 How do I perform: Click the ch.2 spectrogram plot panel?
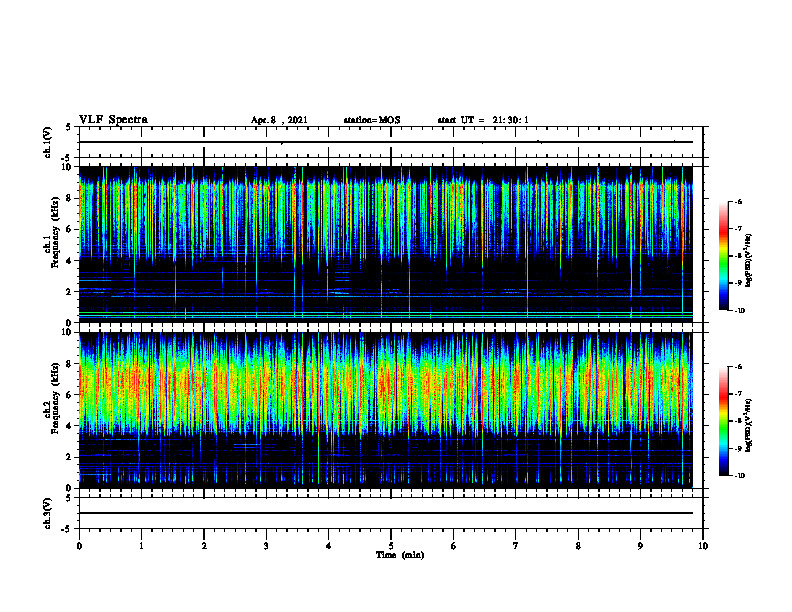[385, 410]
